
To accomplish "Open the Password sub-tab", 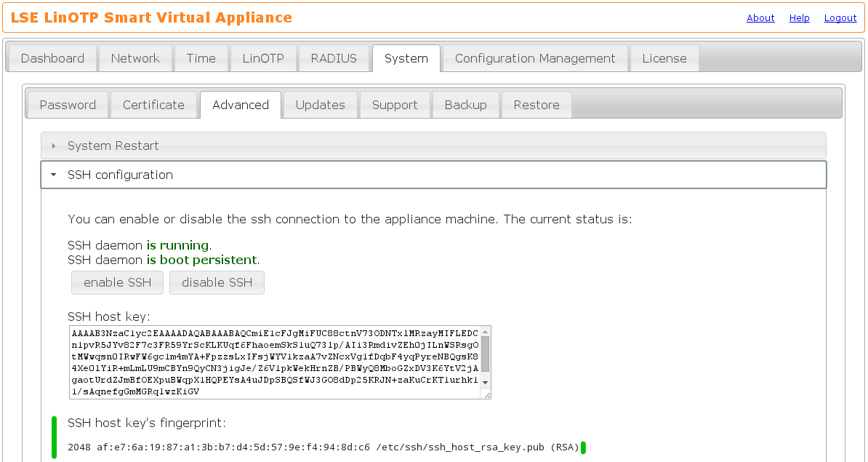I will pos(68,105).
